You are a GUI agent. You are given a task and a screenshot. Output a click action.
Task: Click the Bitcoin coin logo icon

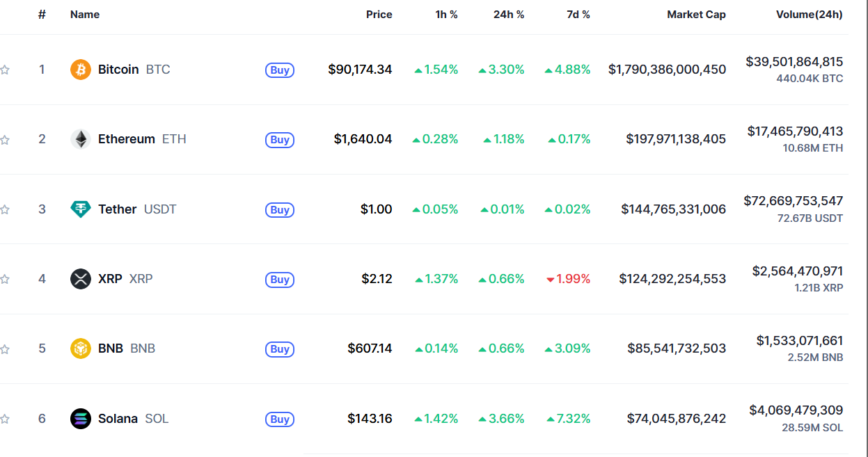(81, 70)
